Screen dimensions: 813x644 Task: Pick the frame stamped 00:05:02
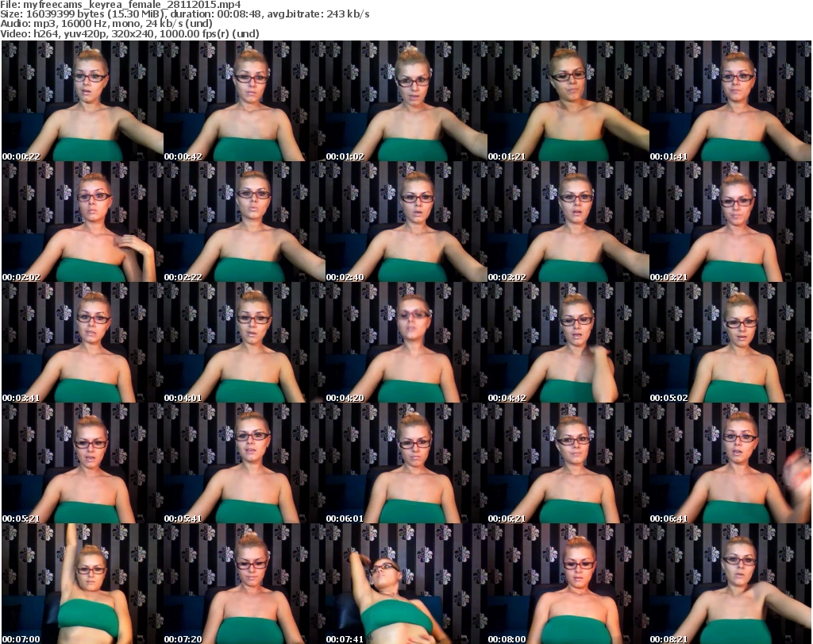[x=730, y=342]
